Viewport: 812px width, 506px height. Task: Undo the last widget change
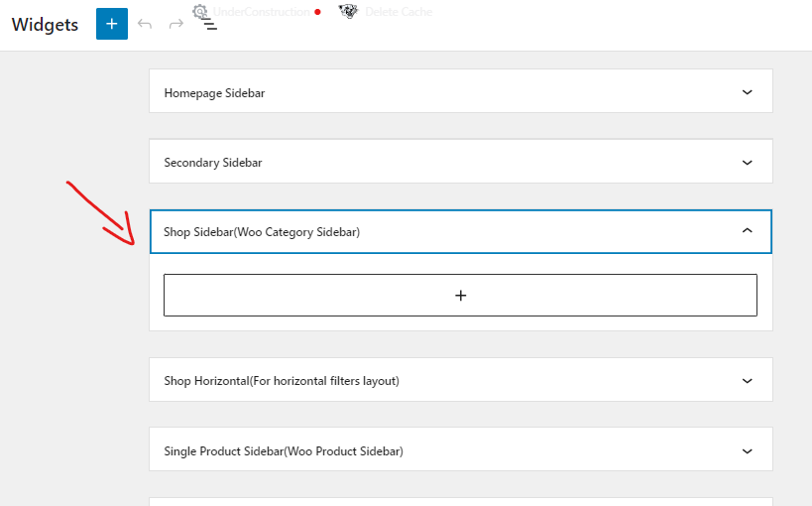point(145,24)
